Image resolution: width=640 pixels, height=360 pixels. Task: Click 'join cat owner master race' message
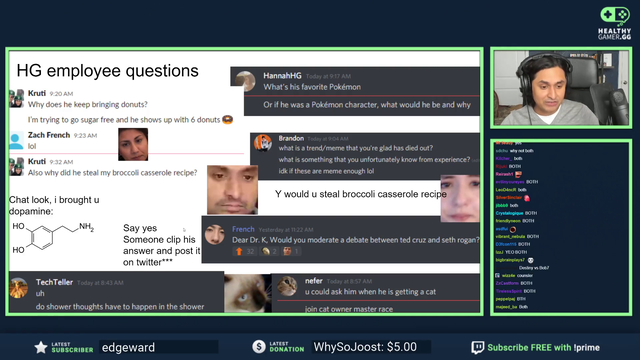(x=349, y=309)
